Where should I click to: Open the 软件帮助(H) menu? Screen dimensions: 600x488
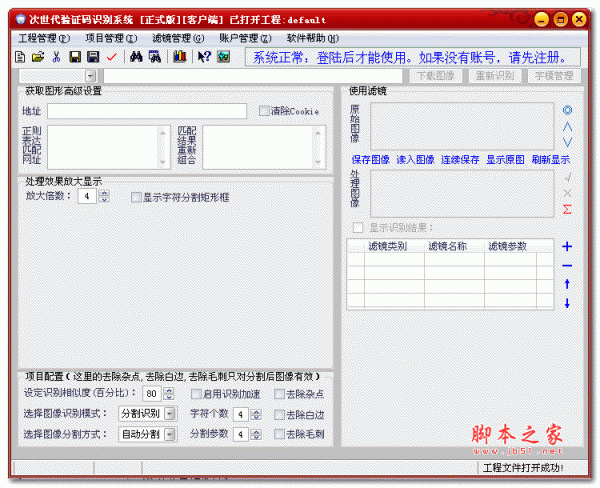pos(313,38)
